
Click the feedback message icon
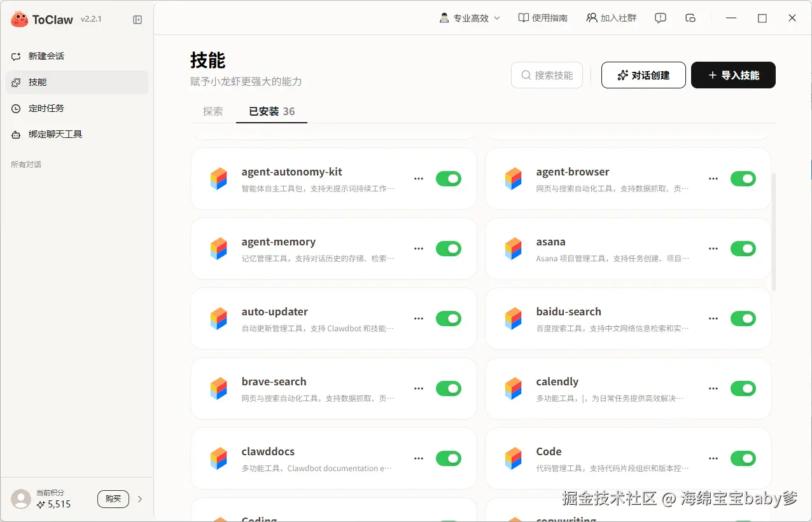coord(661,18)
